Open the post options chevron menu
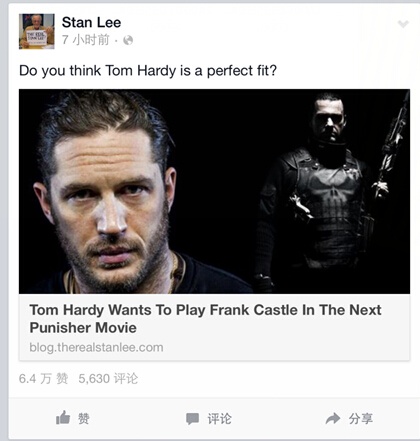420x441 pixels. click(x=403, y=24)
